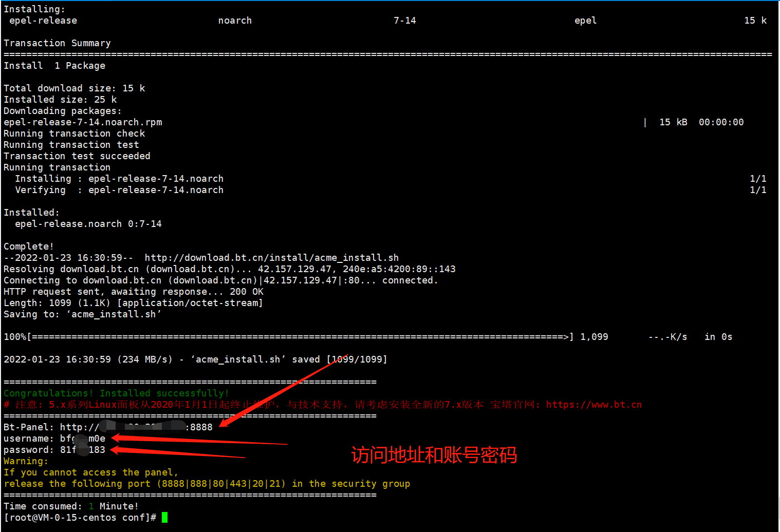Click the 'Installed size: 25 k' line
The height and width of the screenshot is (532, 780).
pyautogui.click(x=60, y=100)
